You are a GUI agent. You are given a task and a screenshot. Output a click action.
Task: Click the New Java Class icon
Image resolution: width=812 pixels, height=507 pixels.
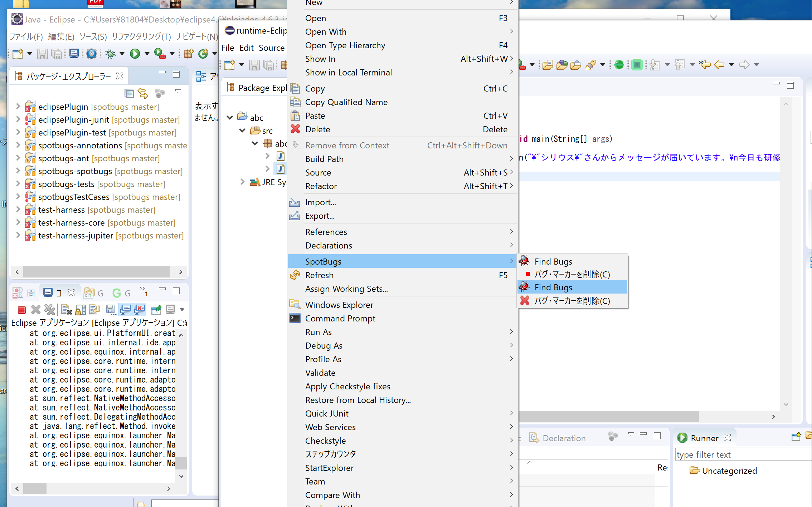(203, 54)
